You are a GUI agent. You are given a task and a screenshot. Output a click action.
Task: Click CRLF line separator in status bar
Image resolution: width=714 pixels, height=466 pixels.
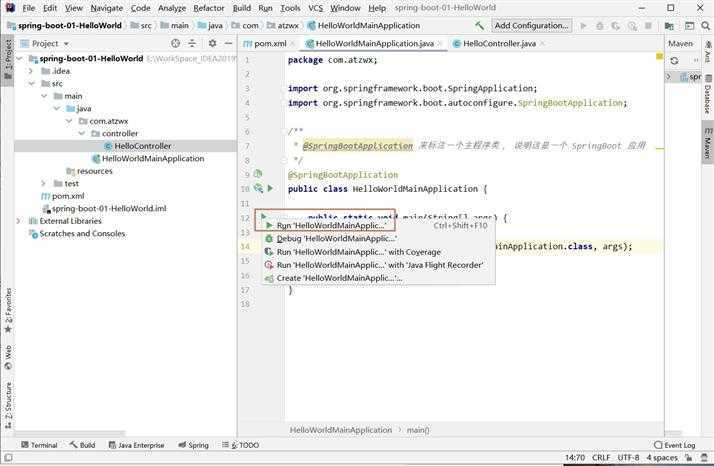[601, 457]
